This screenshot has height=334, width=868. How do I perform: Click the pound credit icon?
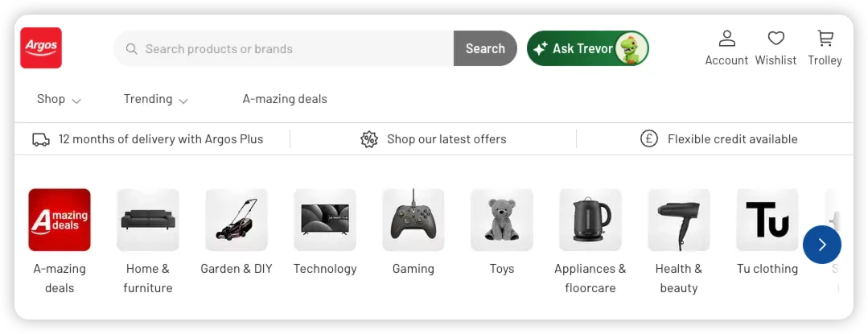pos(649,139)
